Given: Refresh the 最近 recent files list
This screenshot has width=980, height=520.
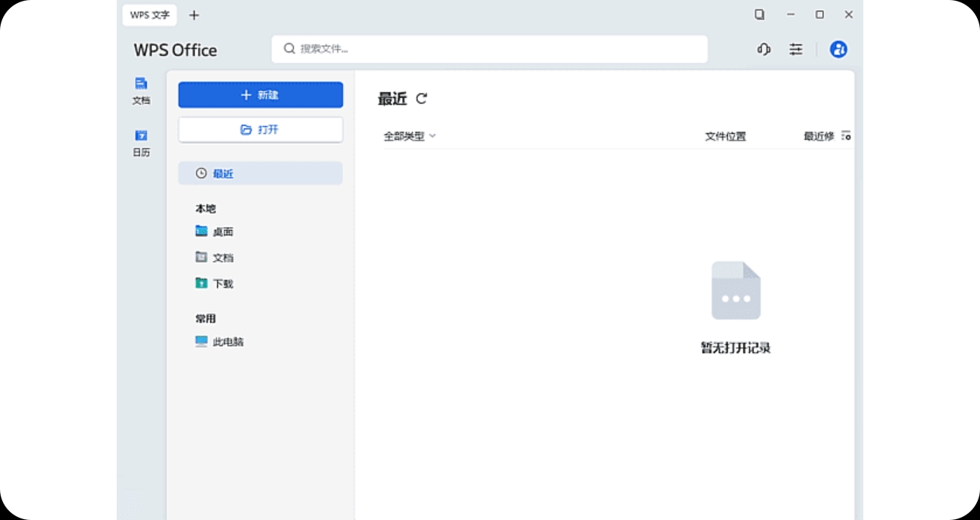Looking at the screenshot, I should (x=422, y=99).
